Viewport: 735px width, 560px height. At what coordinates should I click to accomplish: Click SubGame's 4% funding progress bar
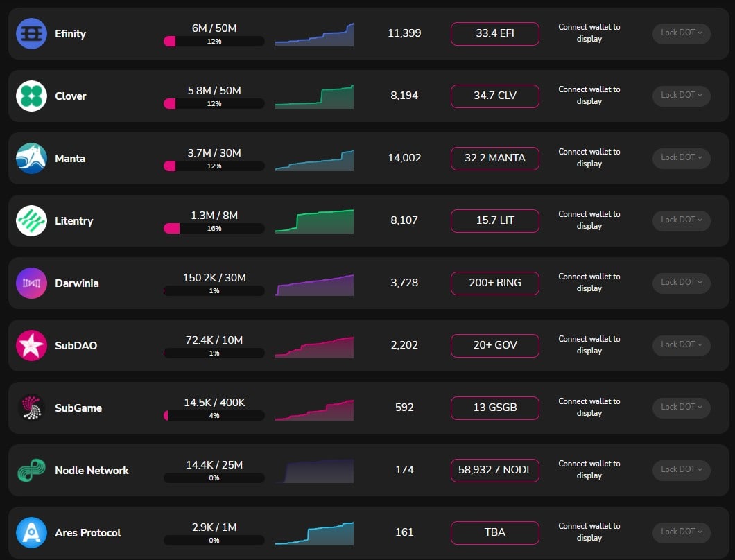pos(214,415)
